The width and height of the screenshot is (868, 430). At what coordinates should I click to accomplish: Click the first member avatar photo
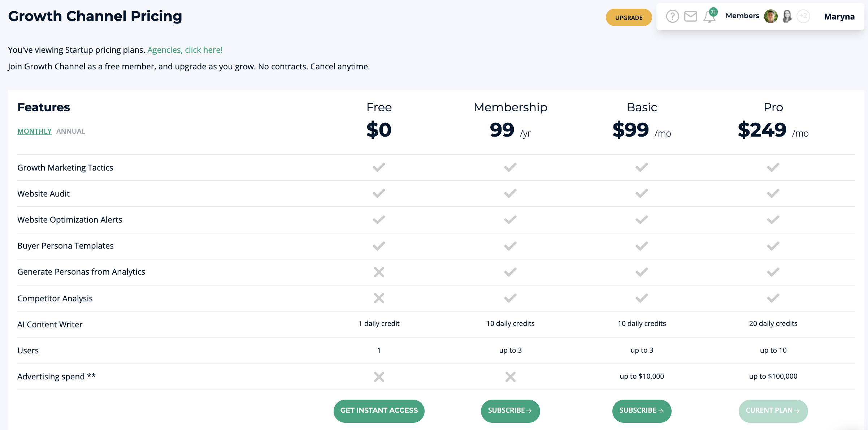pos(771,16)
